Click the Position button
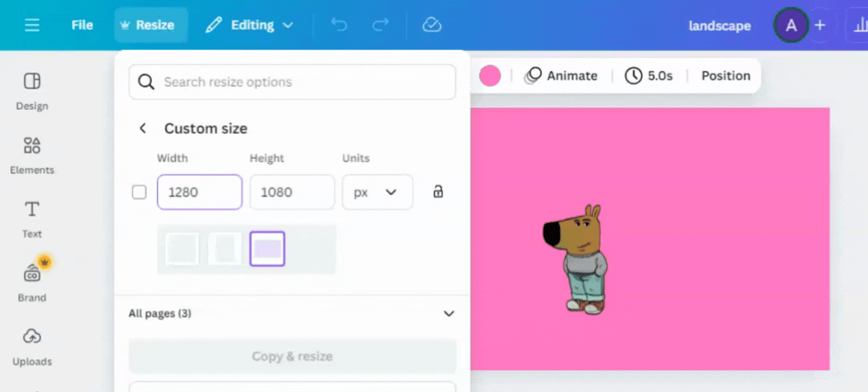Screen dimensions: 868x392 pos(725,76)
